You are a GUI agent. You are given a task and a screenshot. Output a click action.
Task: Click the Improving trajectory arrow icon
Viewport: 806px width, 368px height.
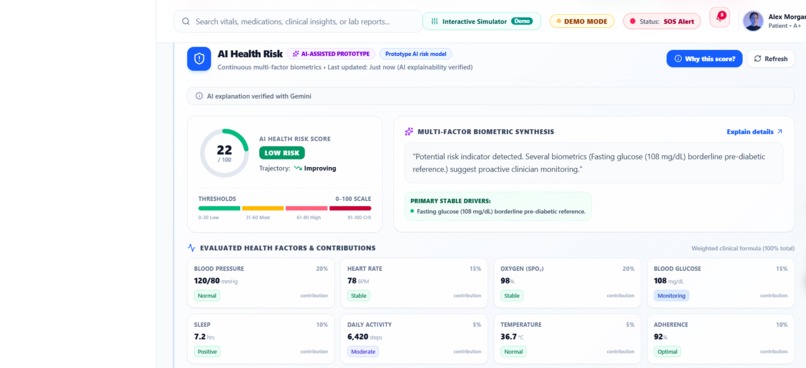[298, 168]
